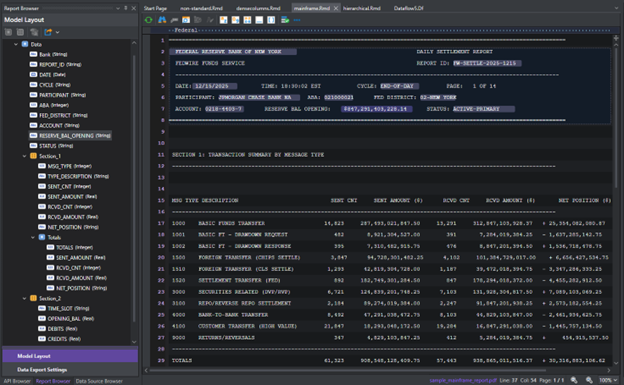624x385 pixels.
Task: Click the footer region layout icon
Action: tap(259, 20)
